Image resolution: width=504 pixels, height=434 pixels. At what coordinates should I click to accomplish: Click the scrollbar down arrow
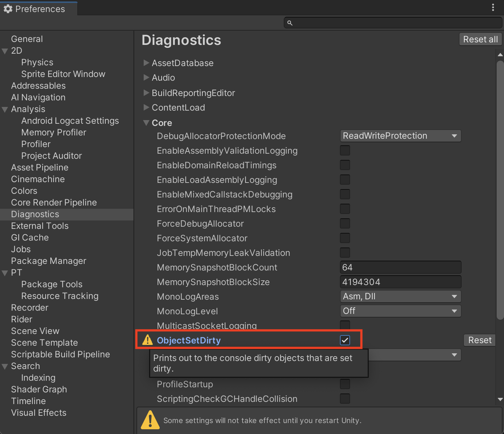tap(500, 400)
